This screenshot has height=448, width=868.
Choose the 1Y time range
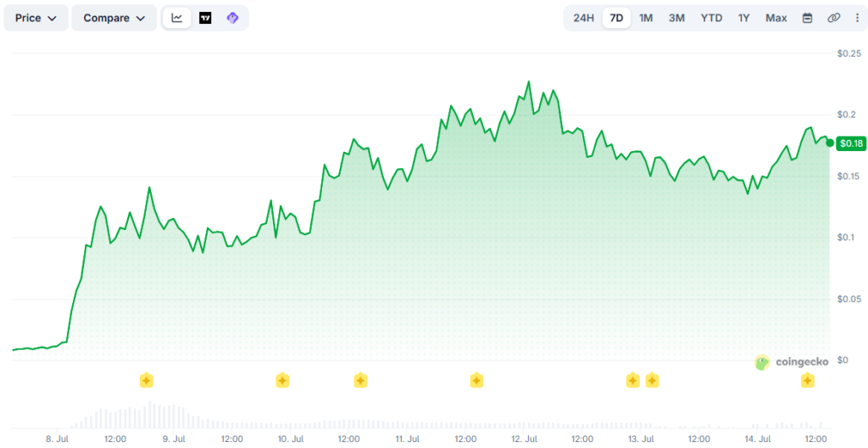click(x=743, y=18)
